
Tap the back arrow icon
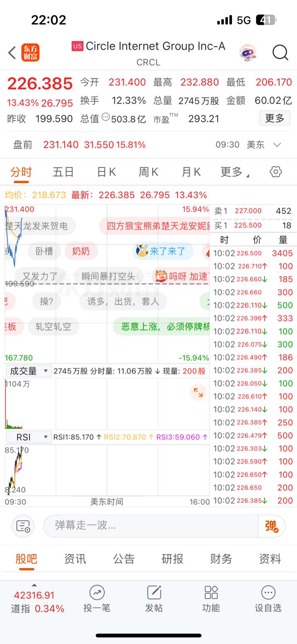coord(12,53)
